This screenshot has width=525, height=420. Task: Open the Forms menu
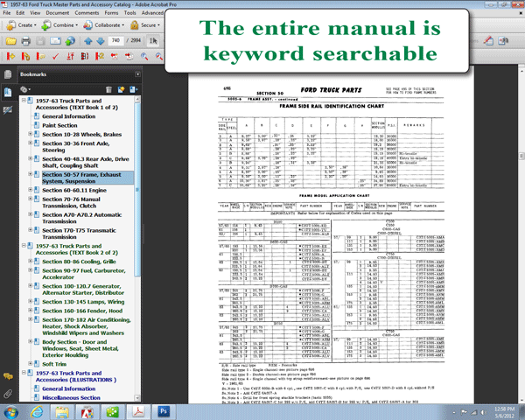(x=111, y=13)
